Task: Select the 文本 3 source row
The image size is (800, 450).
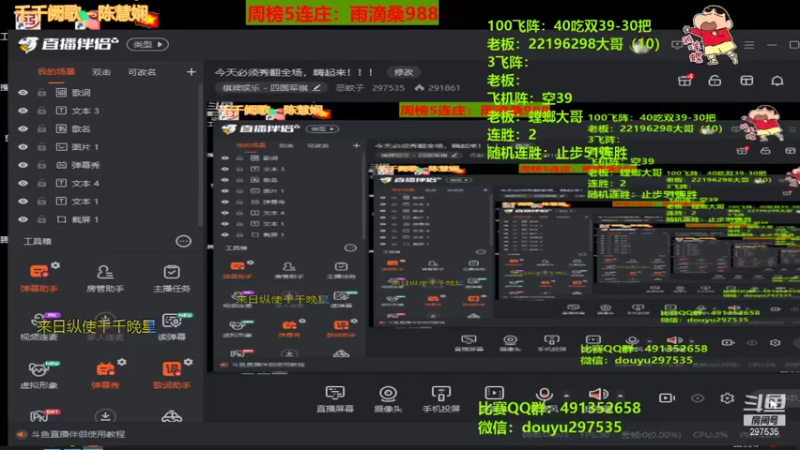Action: pyautogui.click(x=105, y=111)
